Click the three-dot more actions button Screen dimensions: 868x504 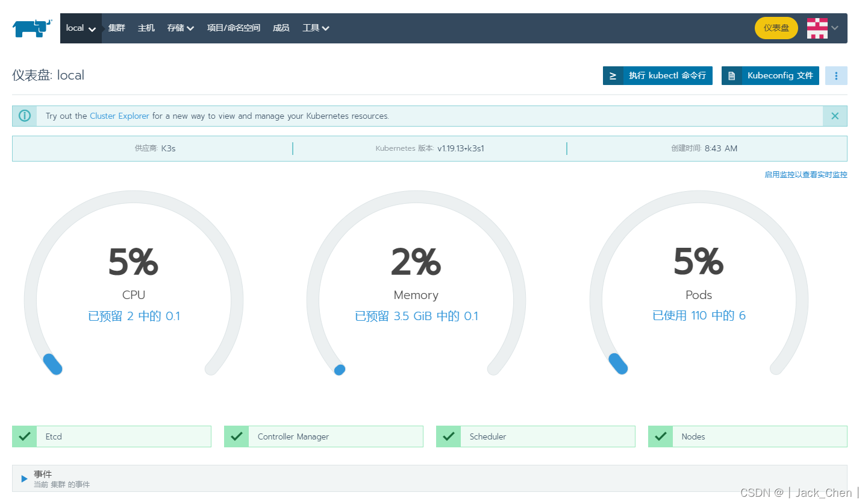[835, 76]
